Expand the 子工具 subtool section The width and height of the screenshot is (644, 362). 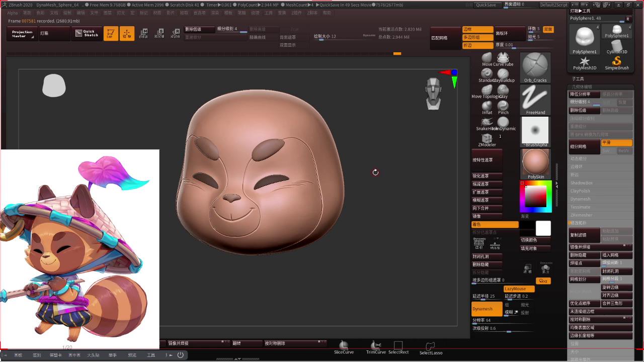tap(578, 79)
